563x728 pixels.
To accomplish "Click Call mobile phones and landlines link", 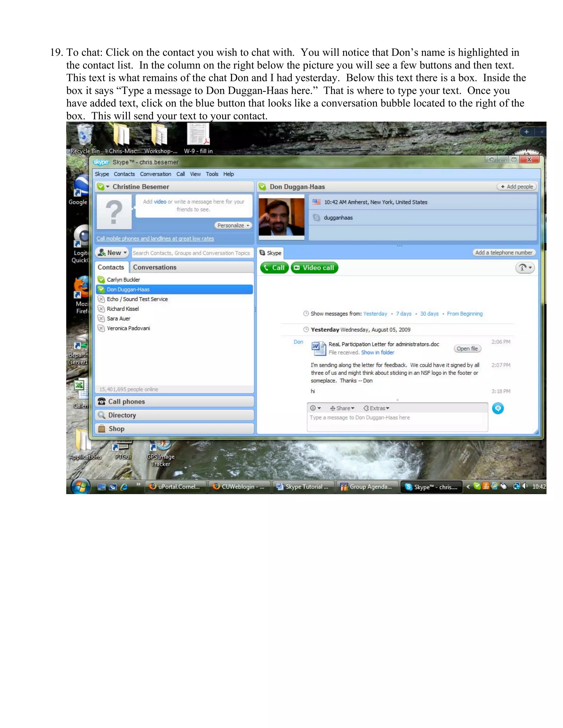I will (155, 238).
